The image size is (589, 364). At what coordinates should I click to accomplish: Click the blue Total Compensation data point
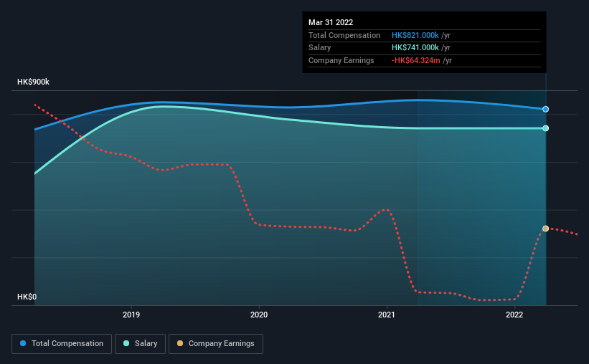(x=545, y=109)
